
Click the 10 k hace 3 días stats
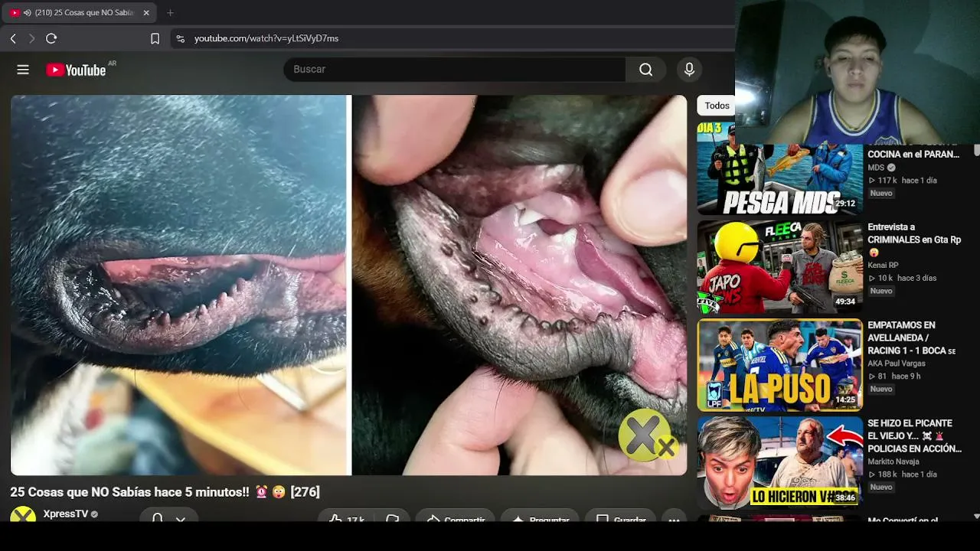pos(902,279)
